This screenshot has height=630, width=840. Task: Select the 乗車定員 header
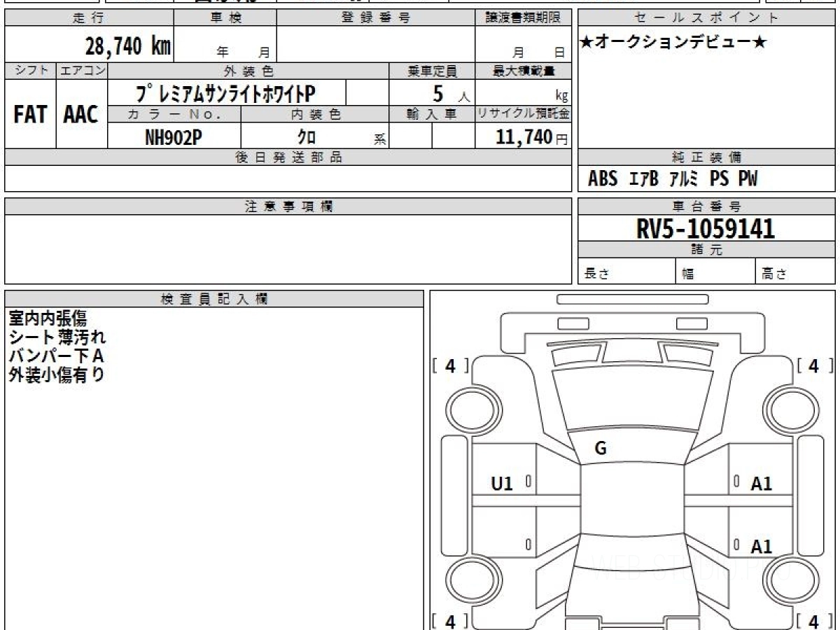(x=432, y=71)
